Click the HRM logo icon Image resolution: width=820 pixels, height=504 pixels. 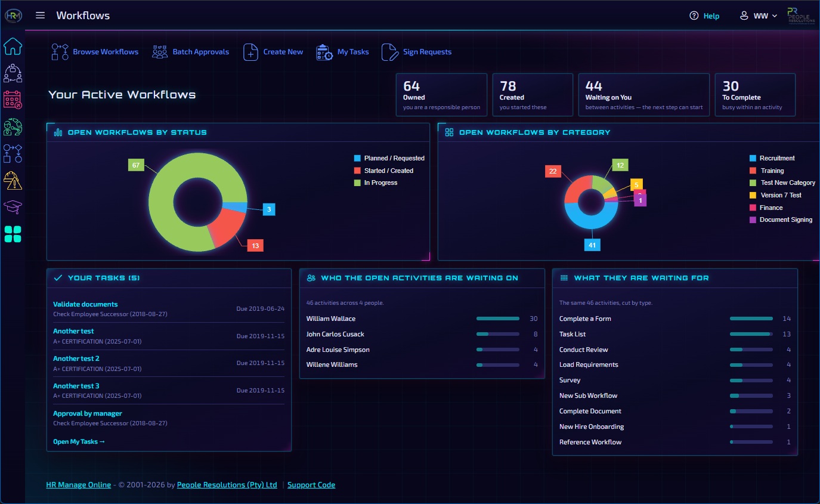(x=13, y=16)
